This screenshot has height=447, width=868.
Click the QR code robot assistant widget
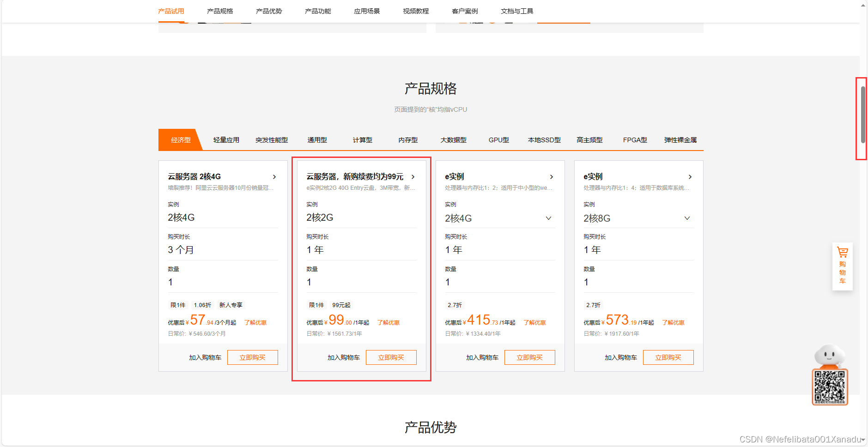pos(830,375)
